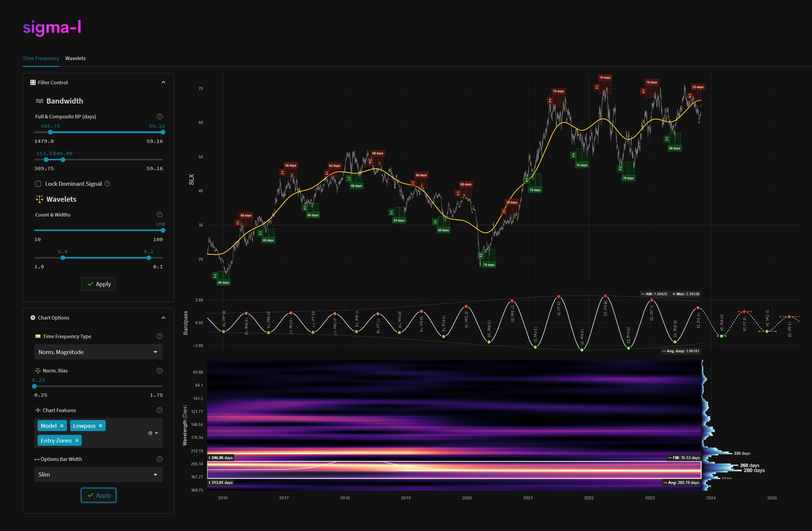Viewport: 812px width, 531px height.
Task: Clear all selected chart features
Action: pos(150,433)
